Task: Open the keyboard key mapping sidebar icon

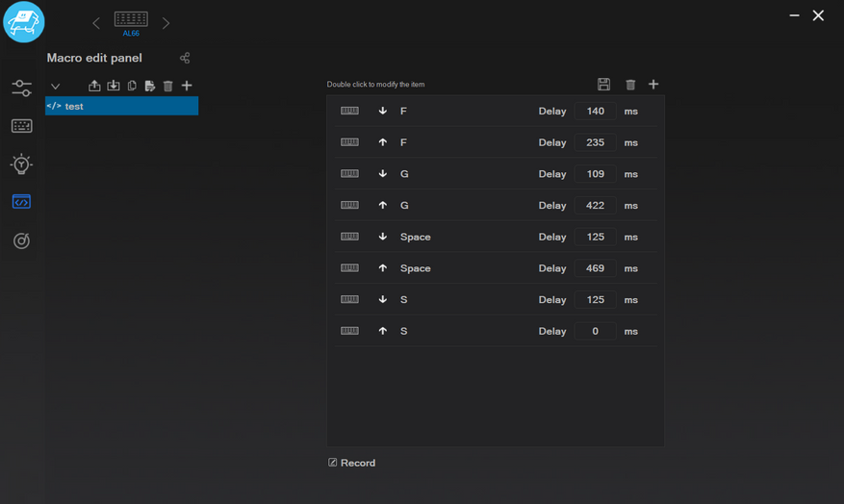Action: tap(21, 126)
